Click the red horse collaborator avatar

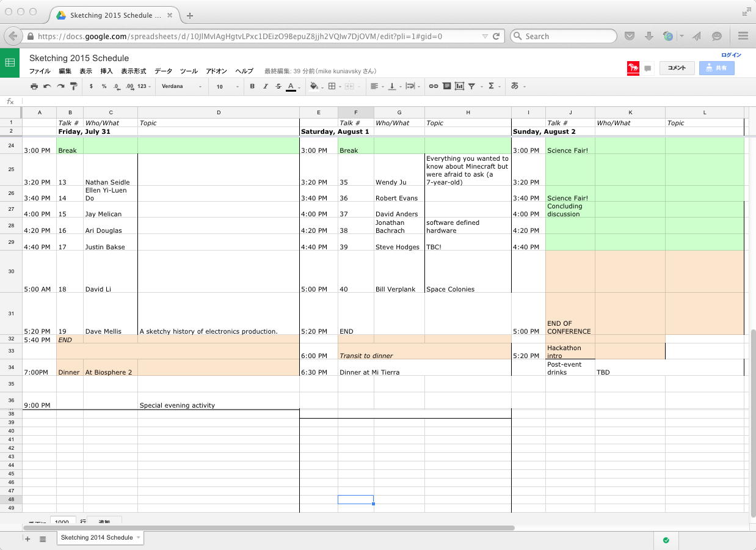[633, 68]
